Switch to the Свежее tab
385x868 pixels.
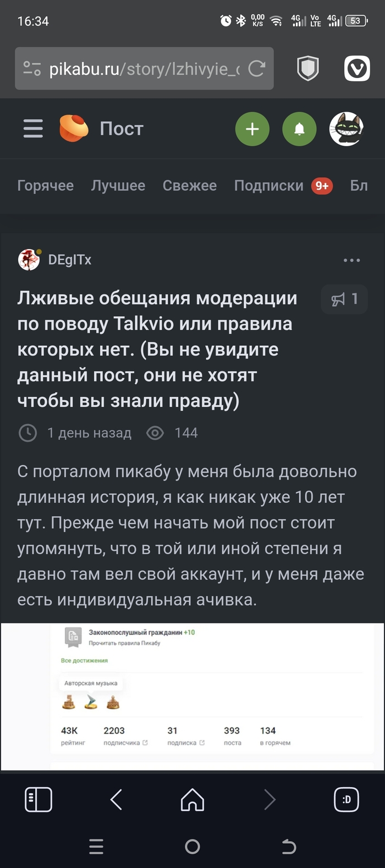189,186
